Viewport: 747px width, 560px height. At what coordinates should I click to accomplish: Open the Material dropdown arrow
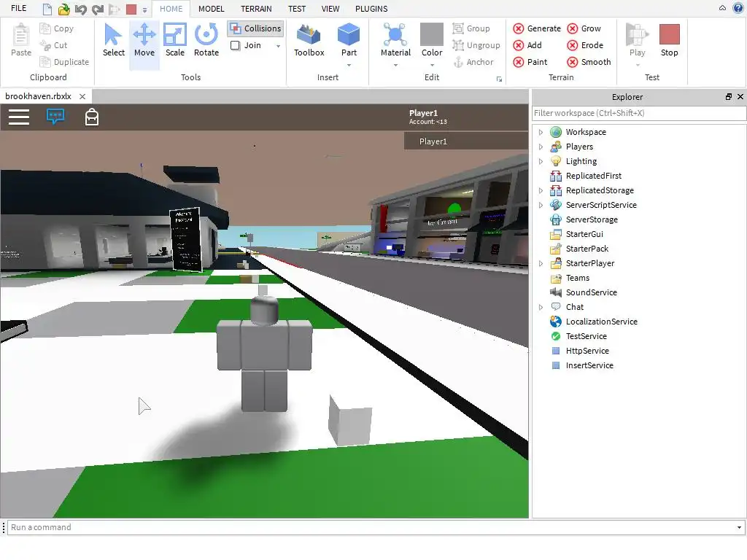pos(395,65)
